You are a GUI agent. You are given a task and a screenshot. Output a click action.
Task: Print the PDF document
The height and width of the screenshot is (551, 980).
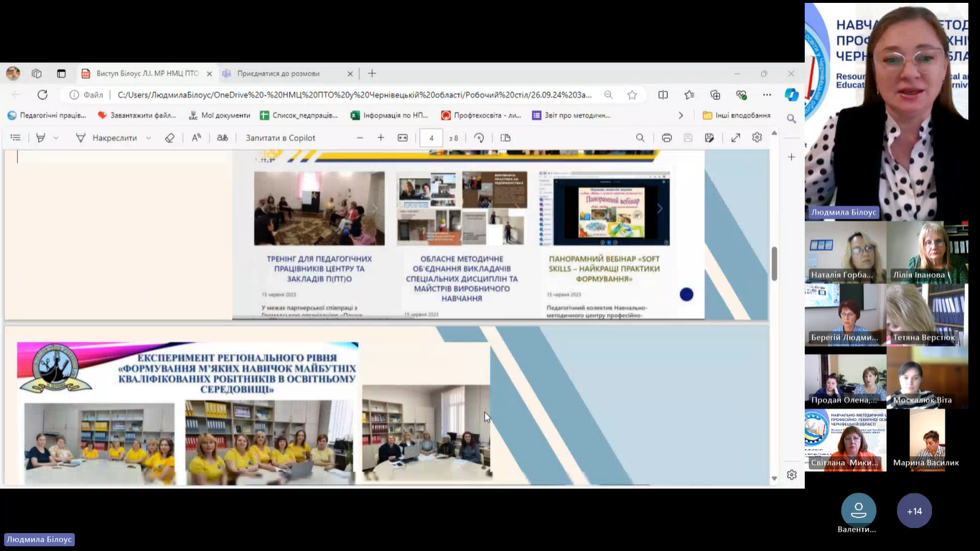[667, 138]
